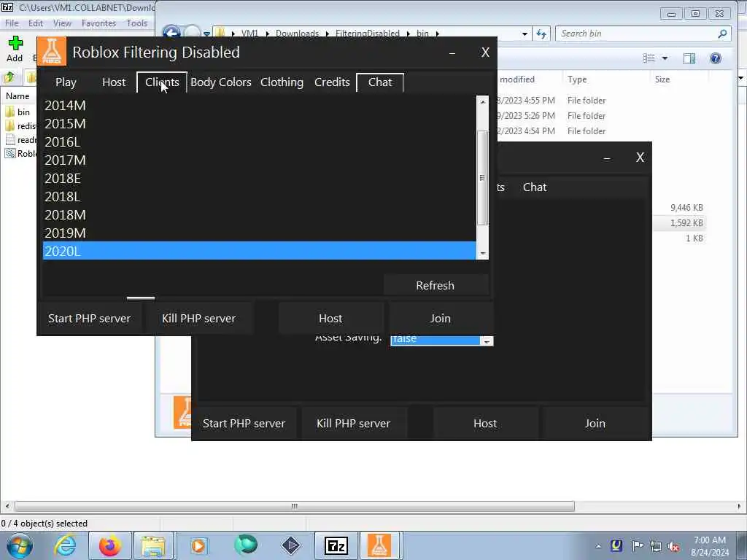This screenshot has height=560, width=747.
Task: Open the Credits tab
Action: pos(332,82)
